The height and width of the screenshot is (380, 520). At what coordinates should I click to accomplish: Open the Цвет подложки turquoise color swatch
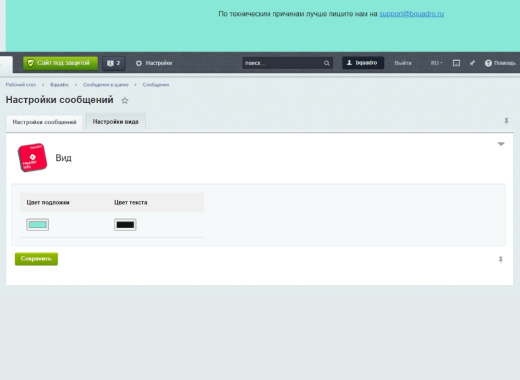coord(38,225)
